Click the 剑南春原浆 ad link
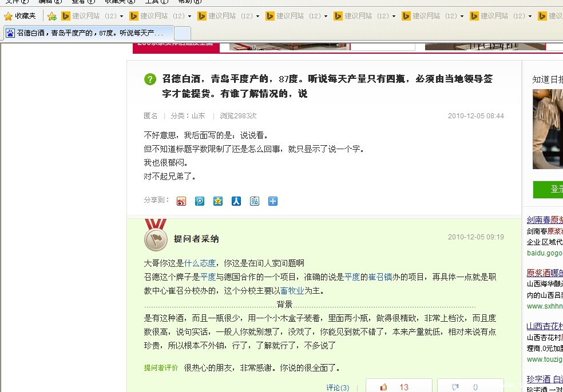Image resolution: width=563 pixels, height=392 pixels. pos(545,219)
